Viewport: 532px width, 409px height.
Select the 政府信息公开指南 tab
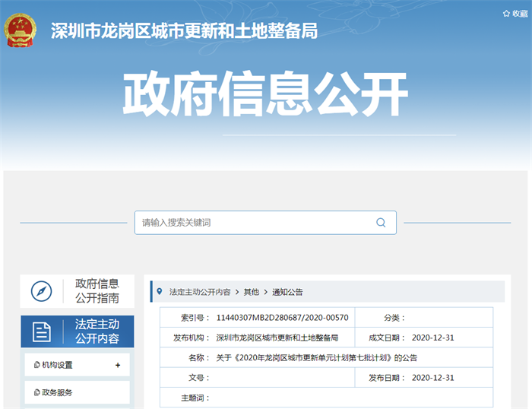pos(97,291)
